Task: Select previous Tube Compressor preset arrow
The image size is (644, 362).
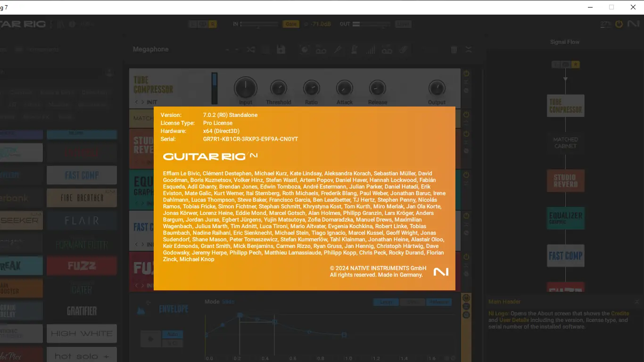Action: [x=136, y=102]
